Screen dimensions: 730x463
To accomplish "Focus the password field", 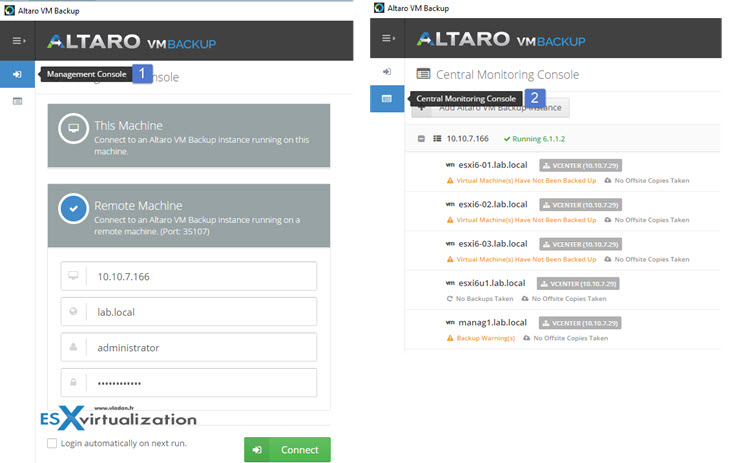I will click(x=189, y=383).
